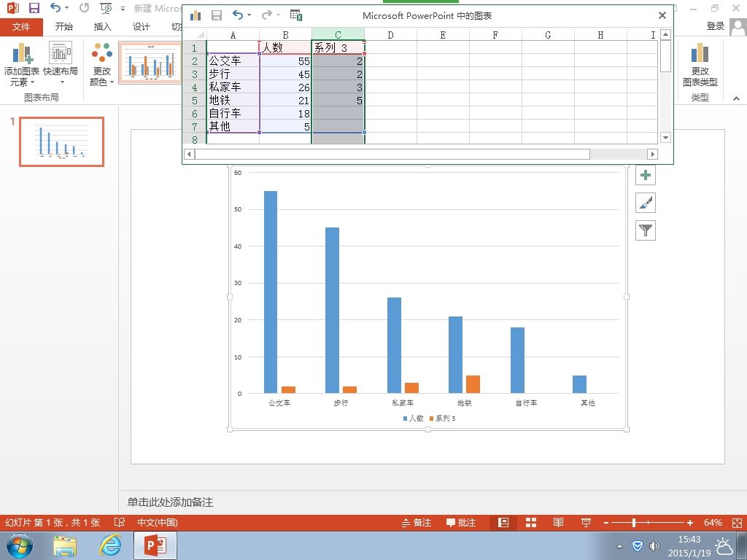Switch to the 插入 ribbon tab

pos(102,27)
